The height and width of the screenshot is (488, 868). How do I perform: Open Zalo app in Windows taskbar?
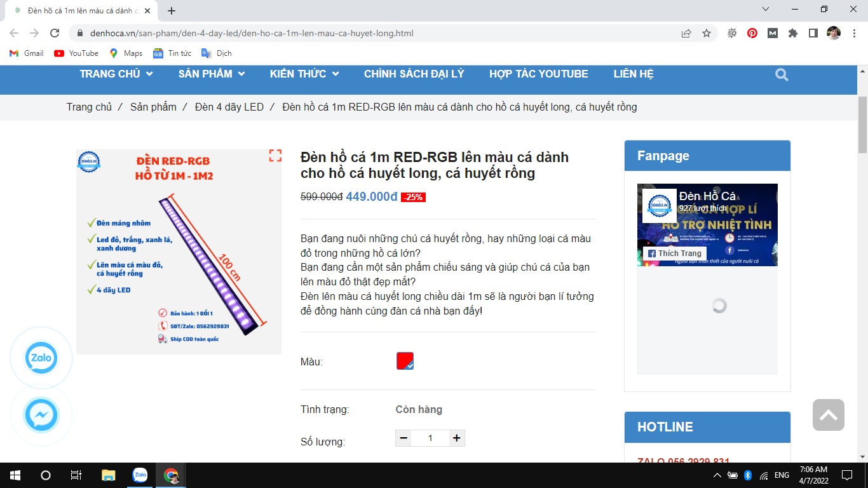coord(140,475)
